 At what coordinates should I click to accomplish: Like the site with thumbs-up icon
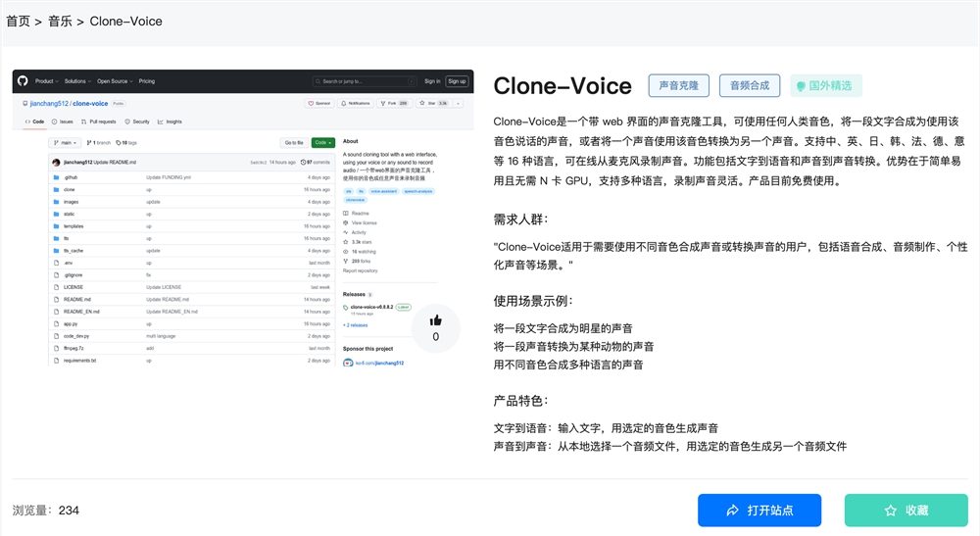point(436,321)
